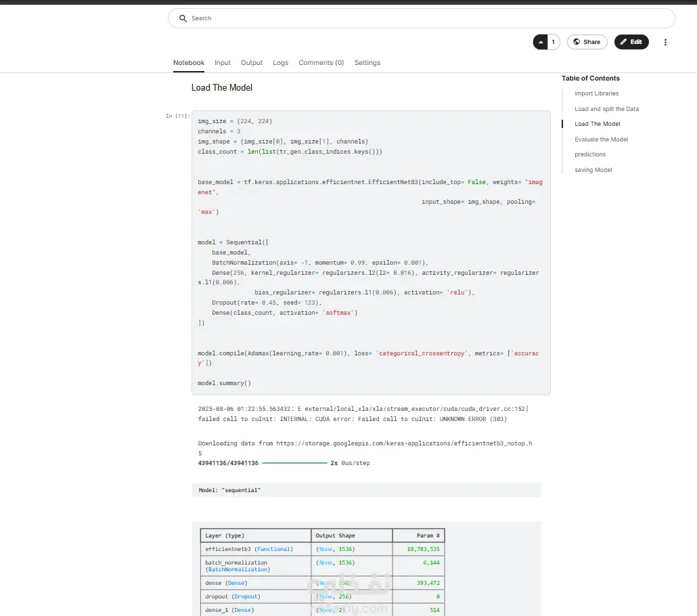Click the search magnifier icon
The height and width of the screenshot is (616, 697).
click(183, 18)
